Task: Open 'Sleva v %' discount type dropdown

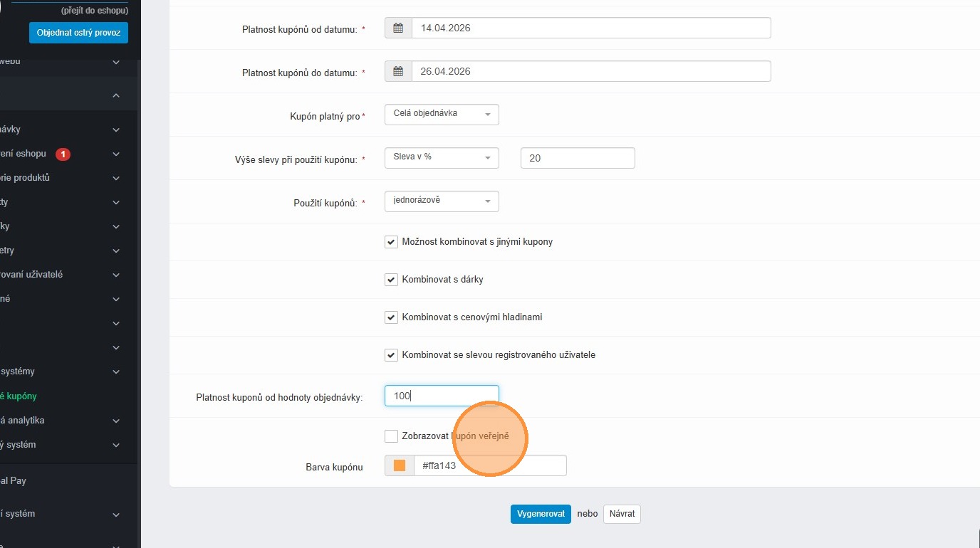Action: pos(442,157)
